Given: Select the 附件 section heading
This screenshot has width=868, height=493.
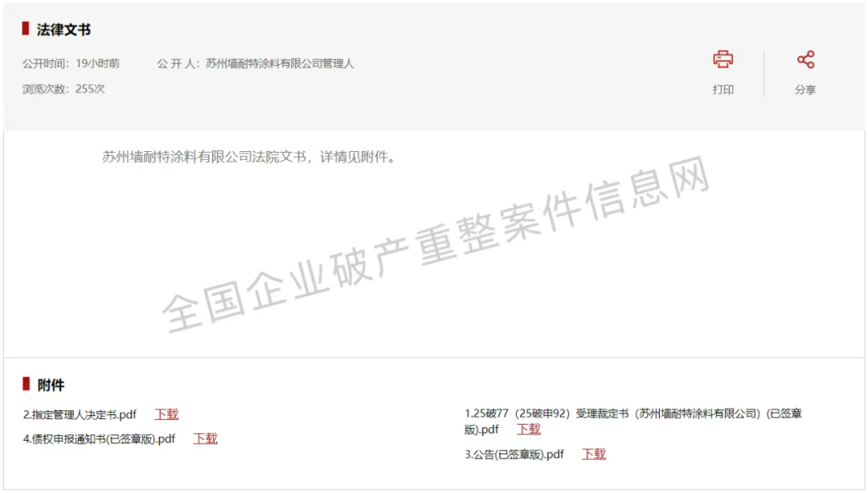Looking at the screenshot, I should tap(51, 385).
